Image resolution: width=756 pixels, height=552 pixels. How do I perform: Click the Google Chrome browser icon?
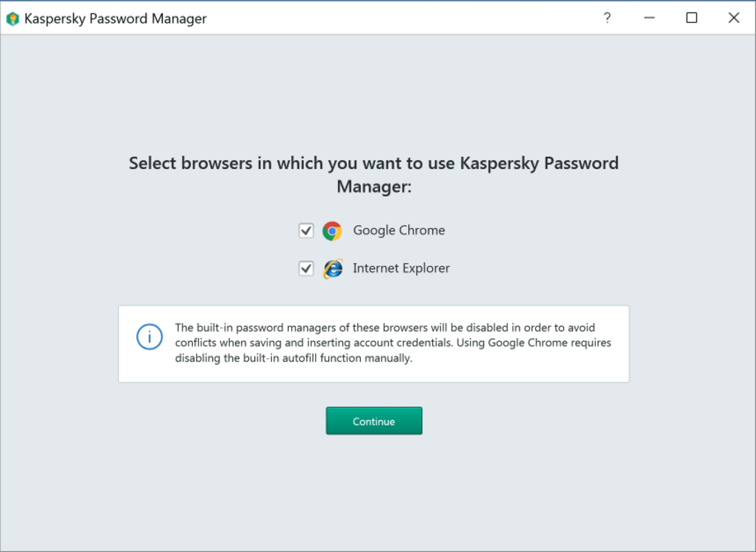tap(332, 231)
